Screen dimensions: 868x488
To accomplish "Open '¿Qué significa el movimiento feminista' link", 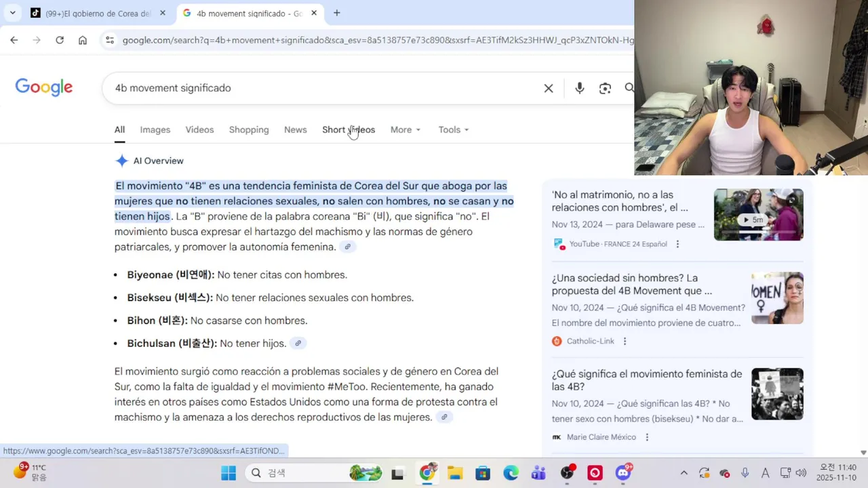I will tap(647, 380).
